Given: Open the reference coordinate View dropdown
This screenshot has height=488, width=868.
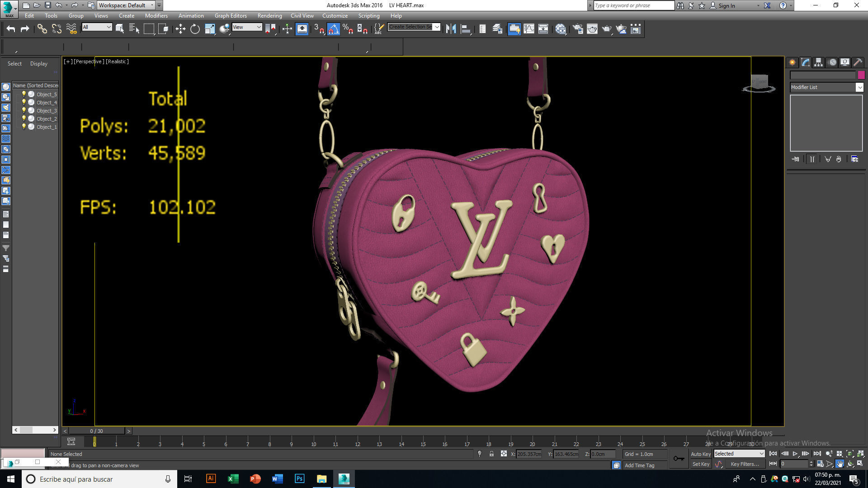Looking at the screenshot, I should coord(247,27).
